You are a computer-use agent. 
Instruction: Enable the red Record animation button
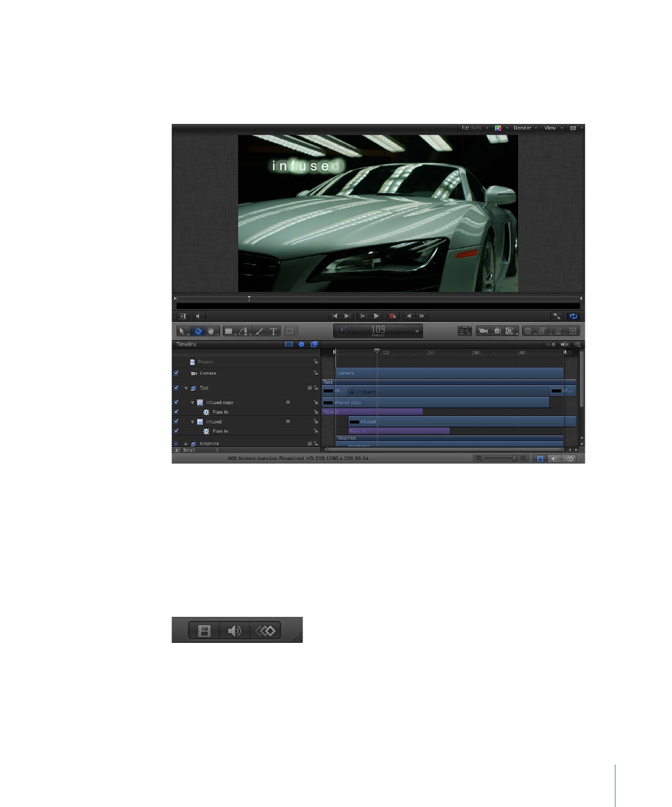393,316
